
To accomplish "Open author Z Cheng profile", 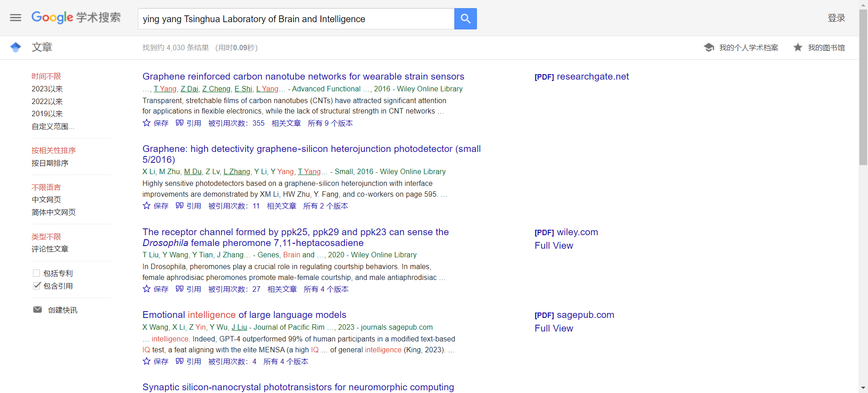I will [x=217, y=89].
